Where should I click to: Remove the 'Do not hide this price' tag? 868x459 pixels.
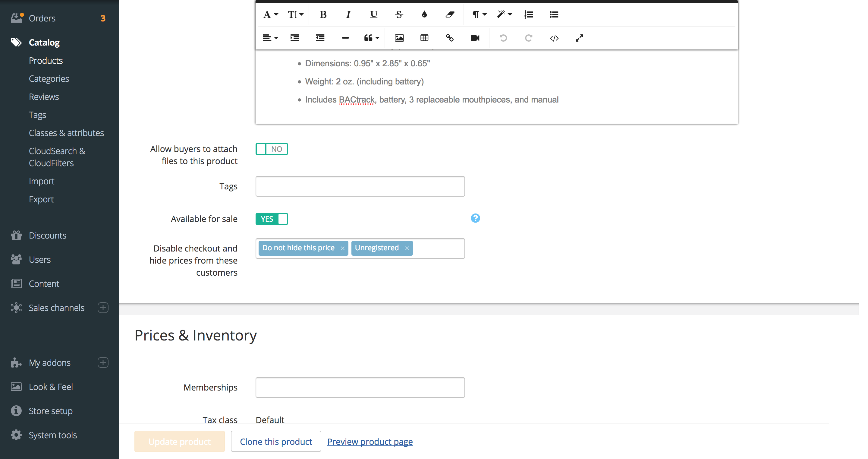pos(342,248)
